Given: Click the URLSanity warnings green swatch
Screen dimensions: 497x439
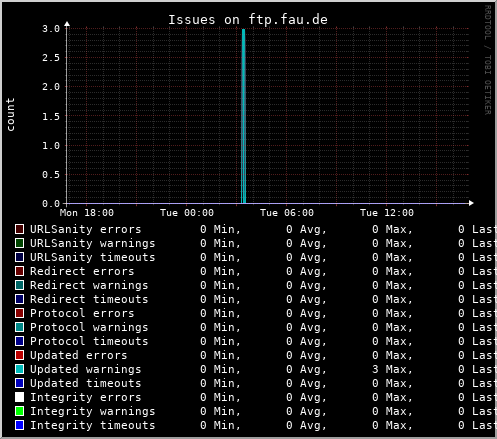Looking at the screenshot, I should pyautogui.click(x=19, y=243).
